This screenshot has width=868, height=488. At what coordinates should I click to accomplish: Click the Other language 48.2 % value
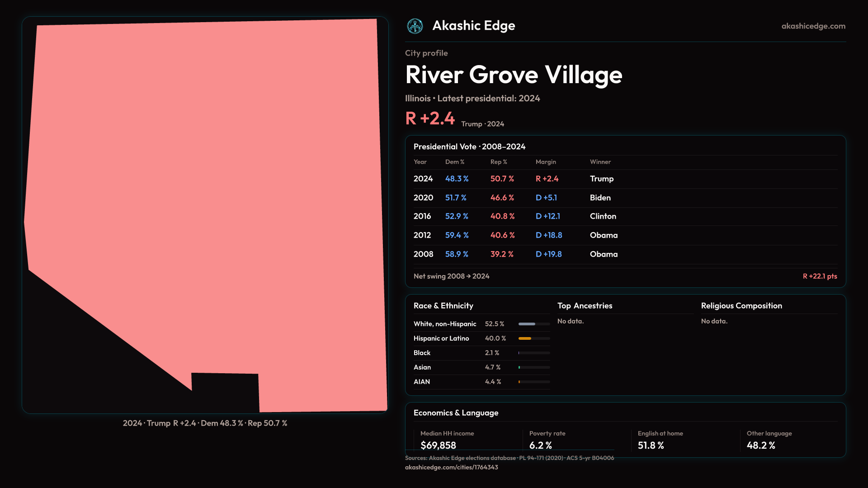coord(760,446)
